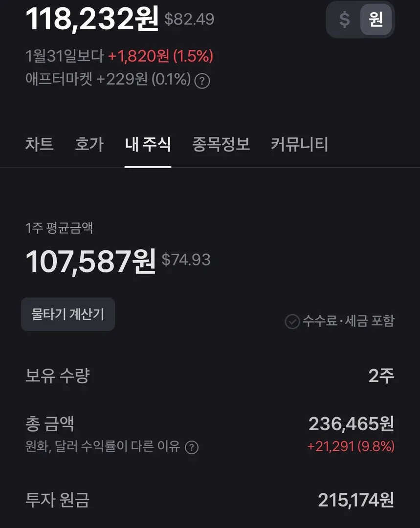Click the help icon beside 수익률이 다른 이유
The width and height of the screenshot is (420, 528).
pyautogui.click(x=192, y=447)
